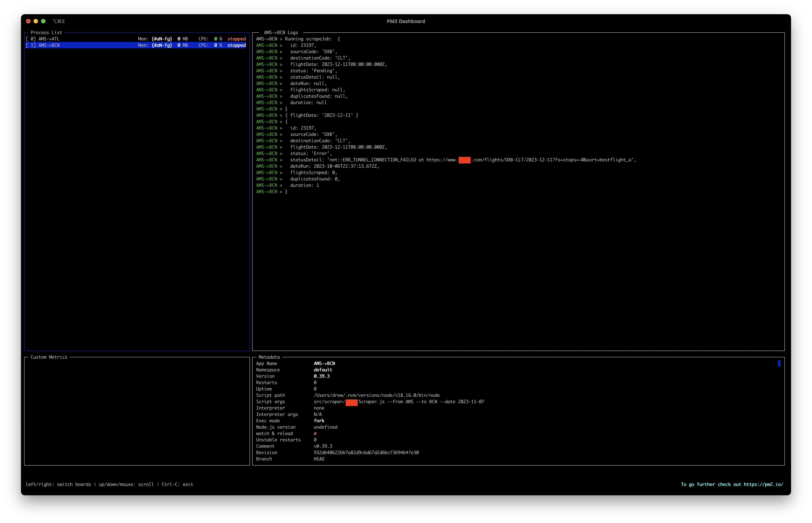Click the blue scrollbar thumb in Metadata panel
Image resolution: width=812 pixels, height=523 pixels.
click(779, 363)
